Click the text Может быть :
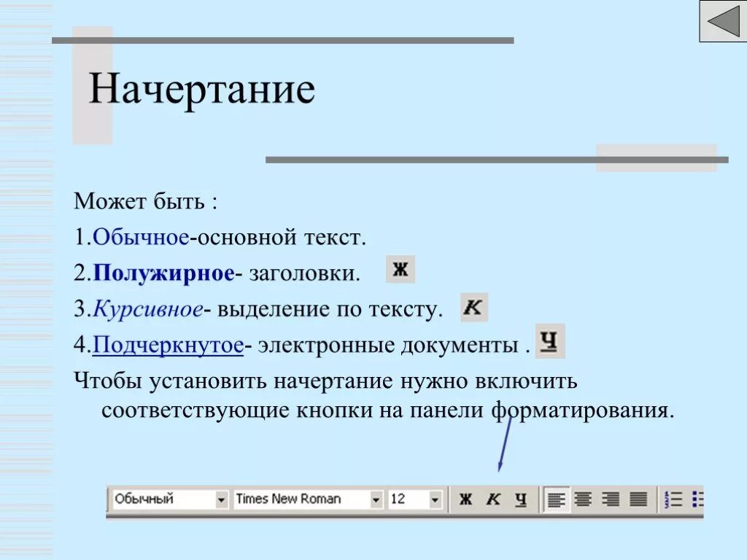This screenshot has height=560, width=747. coord(145,201)
